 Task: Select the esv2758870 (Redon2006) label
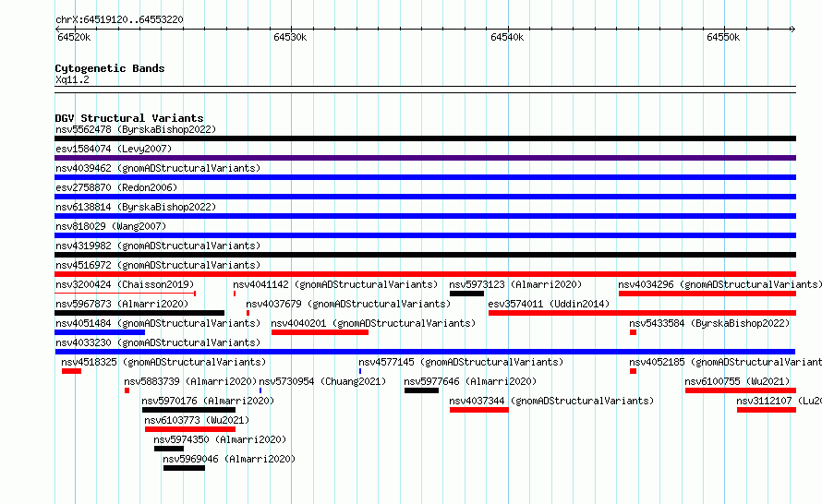tap(116, 187)
